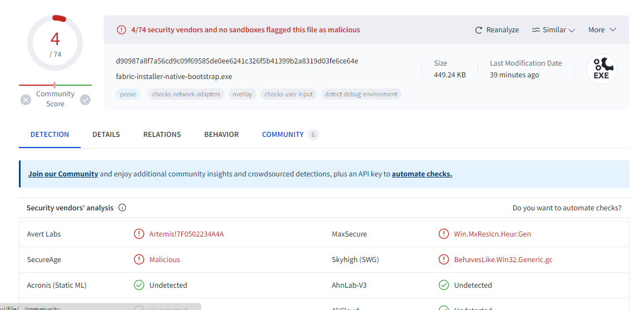Screen dimensions: 644x310
Task: Expand the Similar dropdown
Action: point(553,30)
